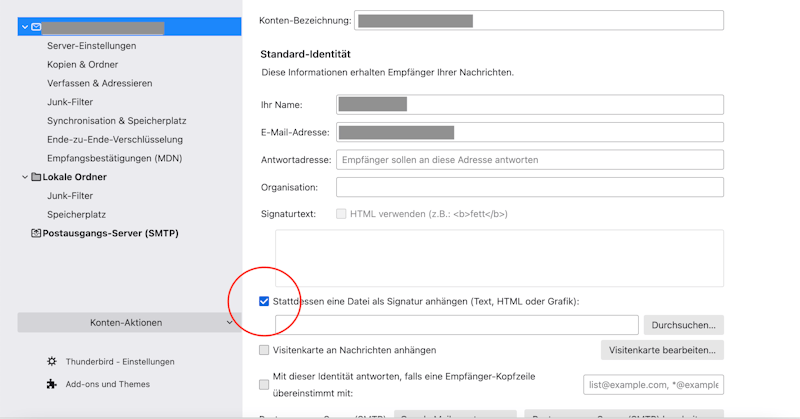Click Visitenkarte bearbeiten button

coord(662,350)
